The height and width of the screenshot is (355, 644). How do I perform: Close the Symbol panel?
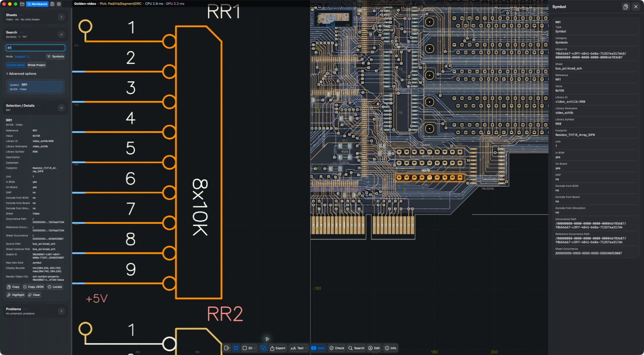pos(636,6)
